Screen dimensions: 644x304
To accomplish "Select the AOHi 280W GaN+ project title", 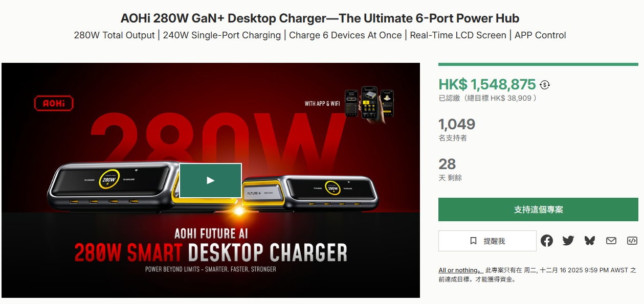I will pyautogui.click(x=320, y=18).
